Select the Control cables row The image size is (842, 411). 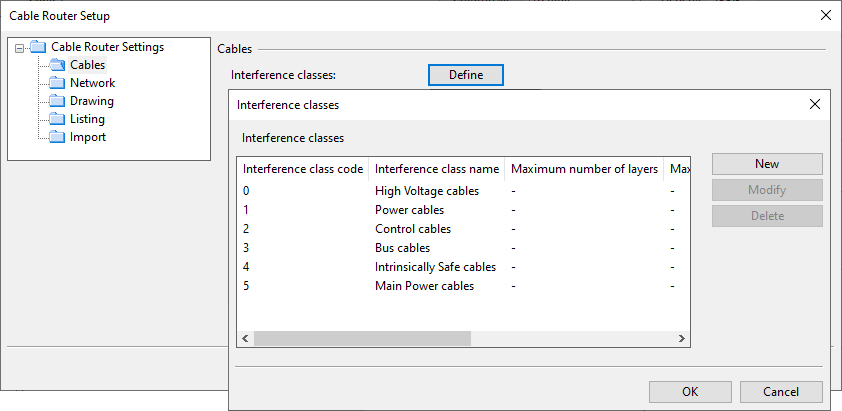(x=412, y=229)
